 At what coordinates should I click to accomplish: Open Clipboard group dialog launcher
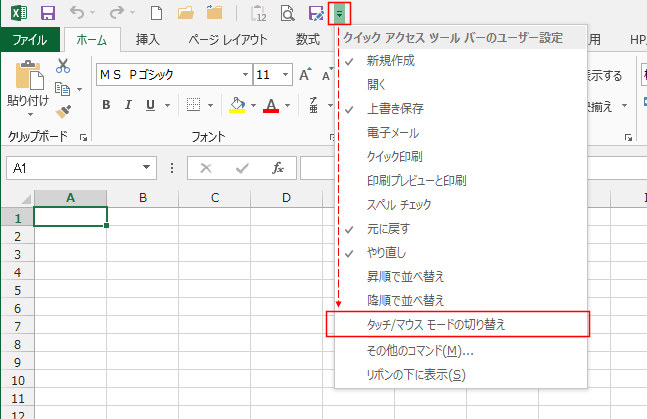coord(84,138)
